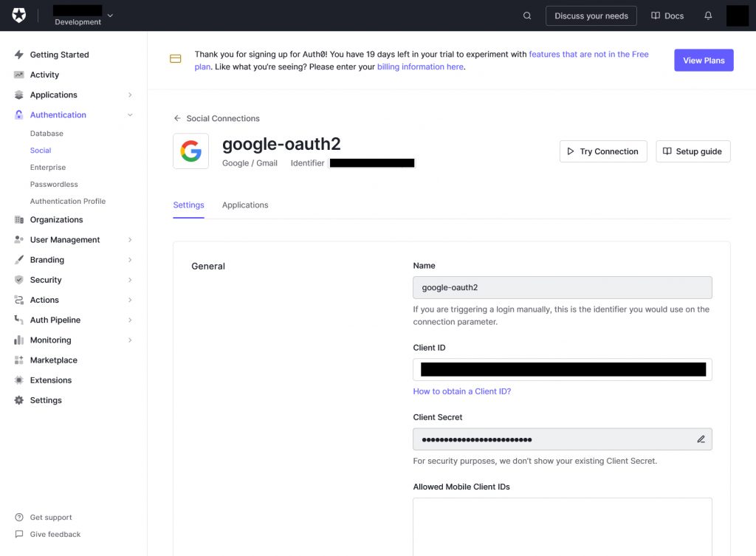Click the Activity chart icon
The height and width of the screenshot is (556, 756).
pyautogui.click(x=18, y=75)
